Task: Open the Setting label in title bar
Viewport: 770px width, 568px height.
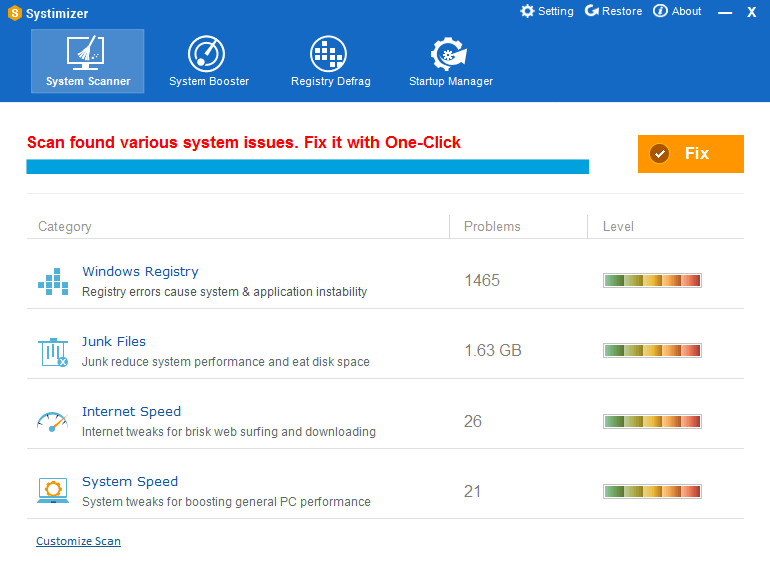Action: 555,11
